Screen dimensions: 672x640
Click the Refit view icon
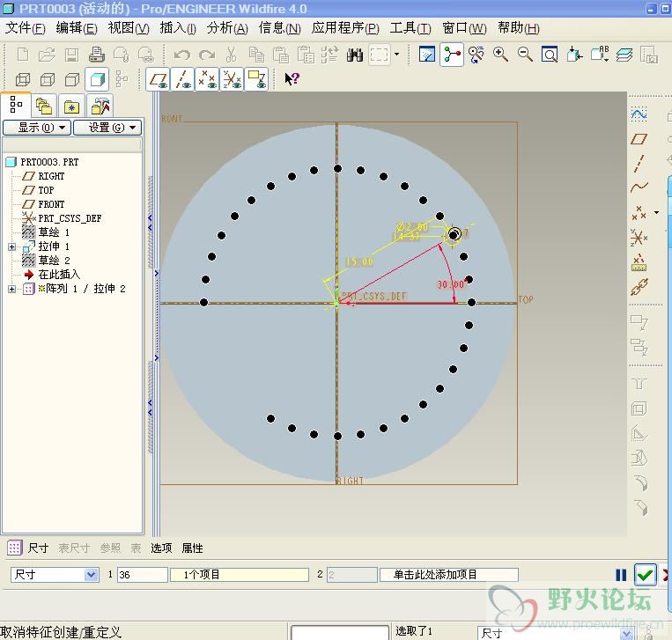tap(550, 55)
